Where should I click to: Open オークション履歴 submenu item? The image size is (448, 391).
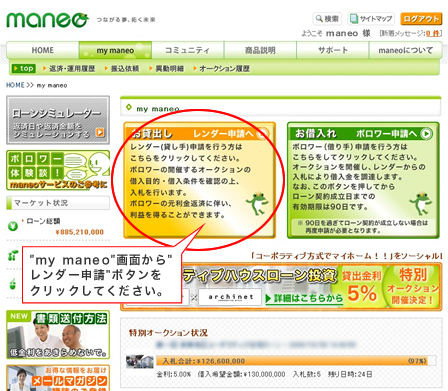[221, 69]
